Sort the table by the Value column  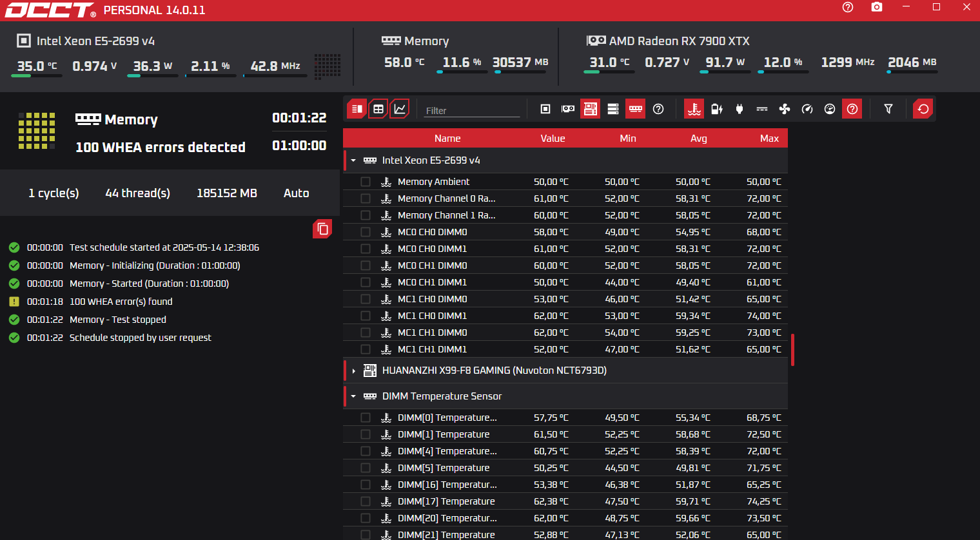pyautogui.click(x=553, y=139)
